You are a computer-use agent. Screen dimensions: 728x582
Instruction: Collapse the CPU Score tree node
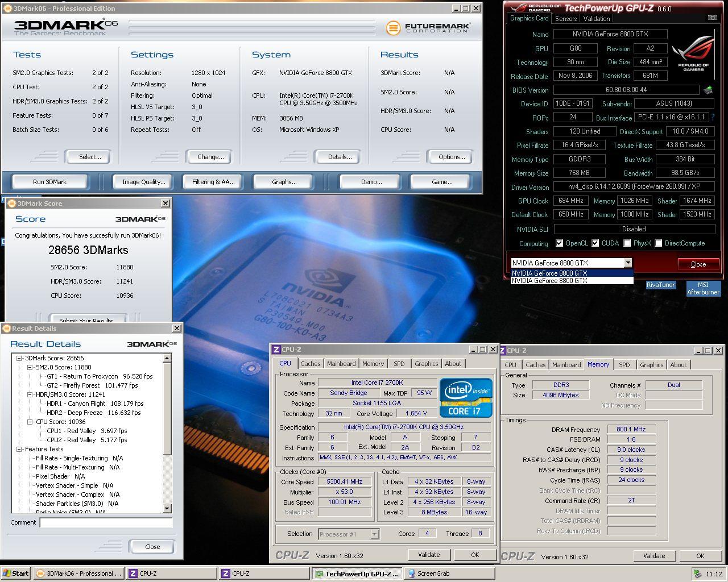(x=31, y=422)
